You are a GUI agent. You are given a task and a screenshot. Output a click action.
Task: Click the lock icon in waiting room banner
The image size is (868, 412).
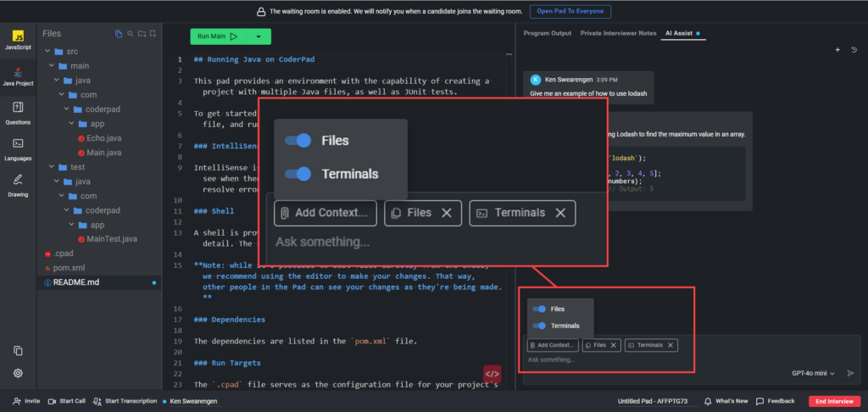pyautogui.click(x=261, y=12)
